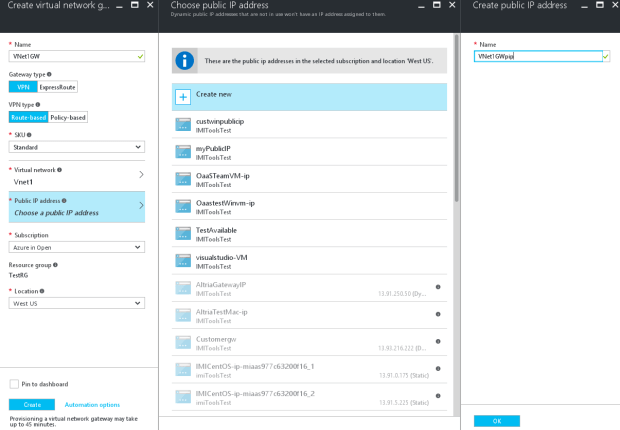620x430 pixels.
Task: Click the info icon next to SKU
Action: pos(30,134)
